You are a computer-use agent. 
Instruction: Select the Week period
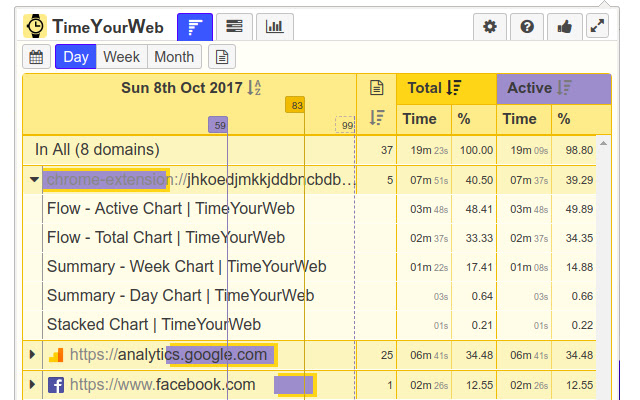pyautogui.click(x=121, y=57)
